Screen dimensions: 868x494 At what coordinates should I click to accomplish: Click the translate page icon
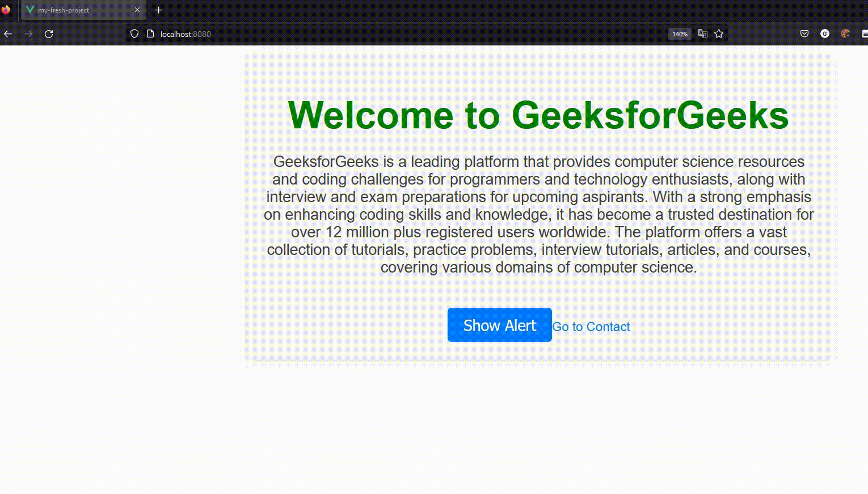702,34
